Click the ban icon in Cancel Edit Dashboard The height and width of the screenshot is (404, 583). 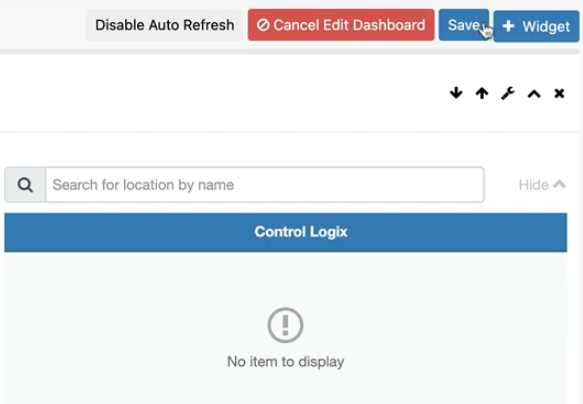[263, 25]
